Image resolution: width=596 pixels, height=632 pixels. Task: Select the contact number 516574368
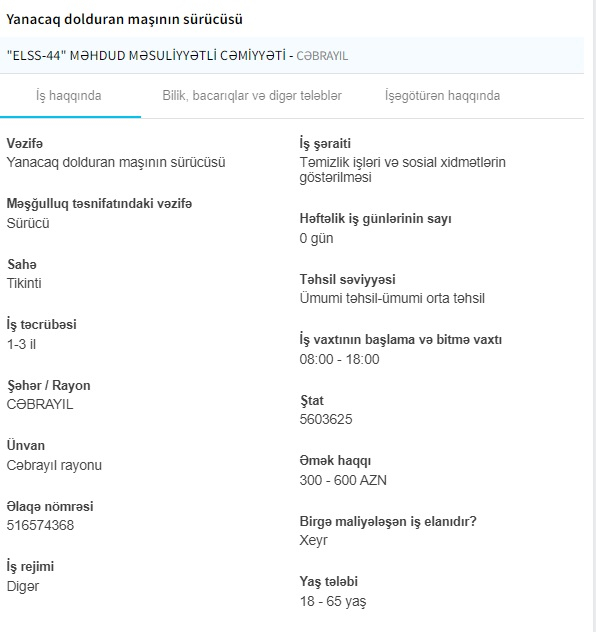click(x=40, y=525)
